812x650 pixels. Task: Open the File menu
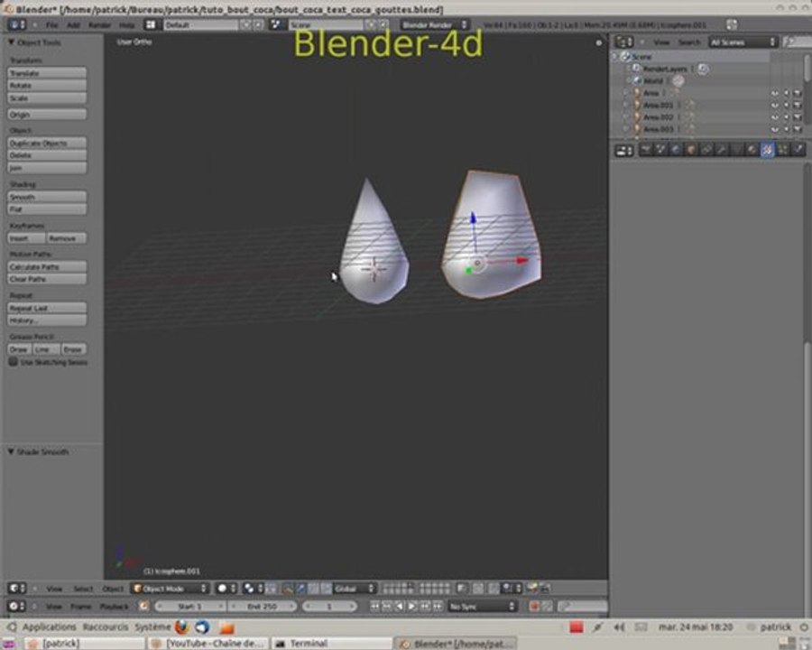coord(51,25)
